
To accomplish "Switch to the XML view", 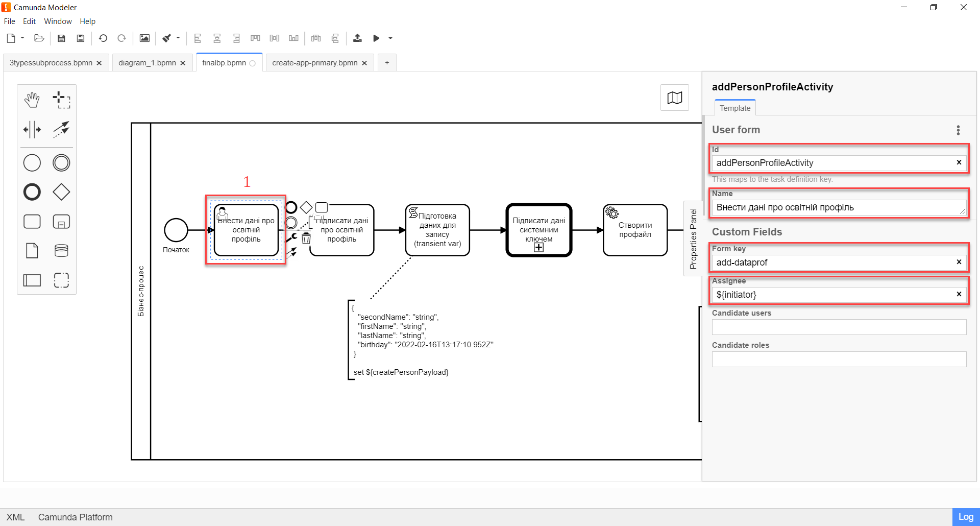I will click(x=15, y=517).
